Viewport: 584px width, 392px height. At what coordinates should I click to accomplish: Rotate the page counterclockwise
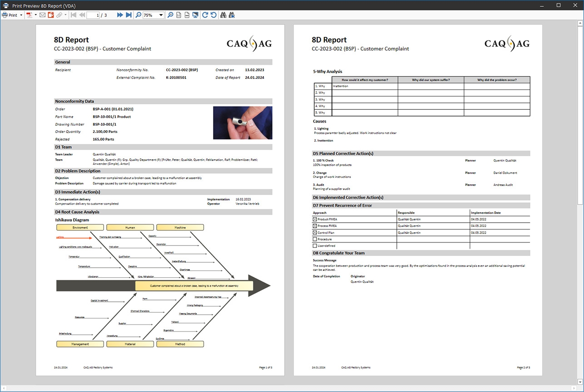(213, 15)
